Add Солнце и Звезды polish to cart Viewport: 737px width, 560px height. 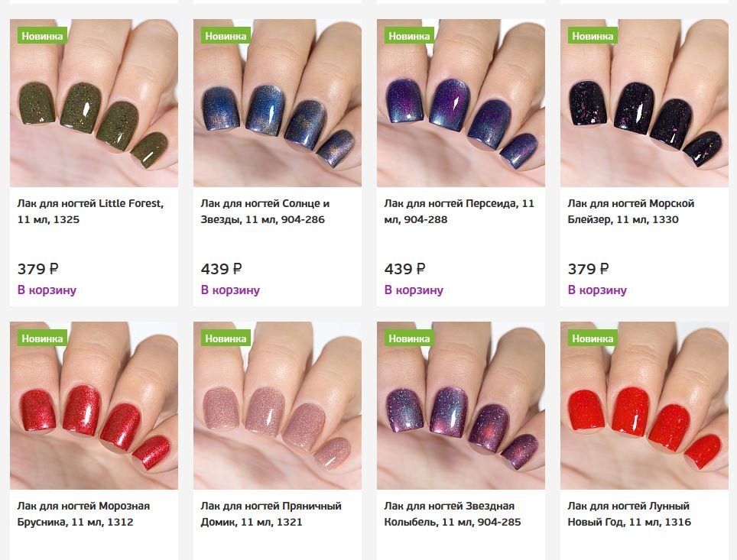[230, 290]
